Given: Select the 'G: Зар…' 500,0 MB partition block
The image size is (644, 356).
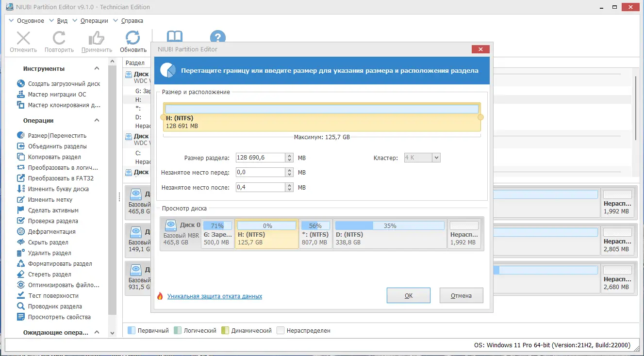Looking at the screenshot, I should pyautogui.click(x=218, y=234).
